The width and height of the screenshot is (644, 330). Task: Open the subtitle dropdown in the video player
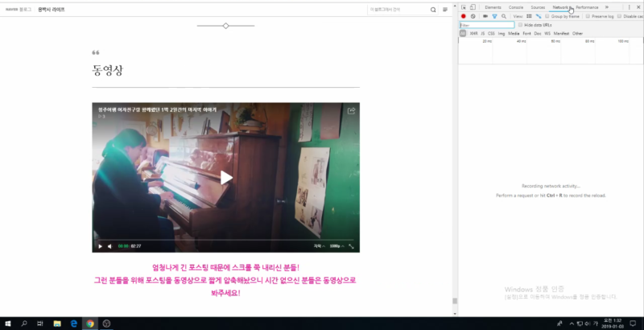coord(320,246)
